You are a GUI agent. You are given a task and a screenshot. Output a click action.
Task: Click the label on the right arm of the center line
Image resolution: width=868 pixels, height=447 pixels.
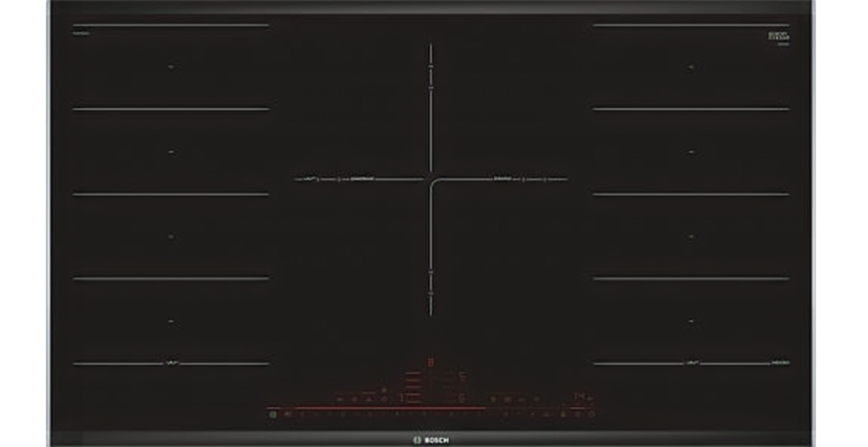[x=501, y=179]
